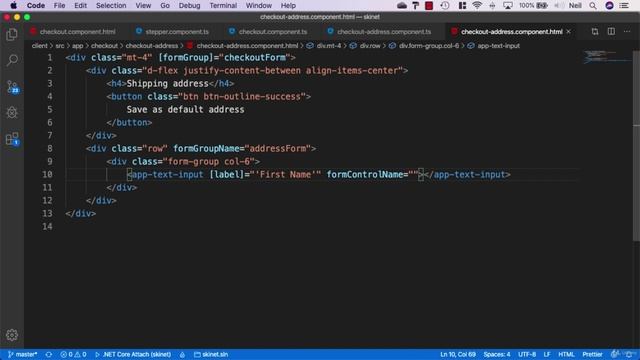The image size is (640, 360).
Task: Open the File menu
Action: coord(59,6)
